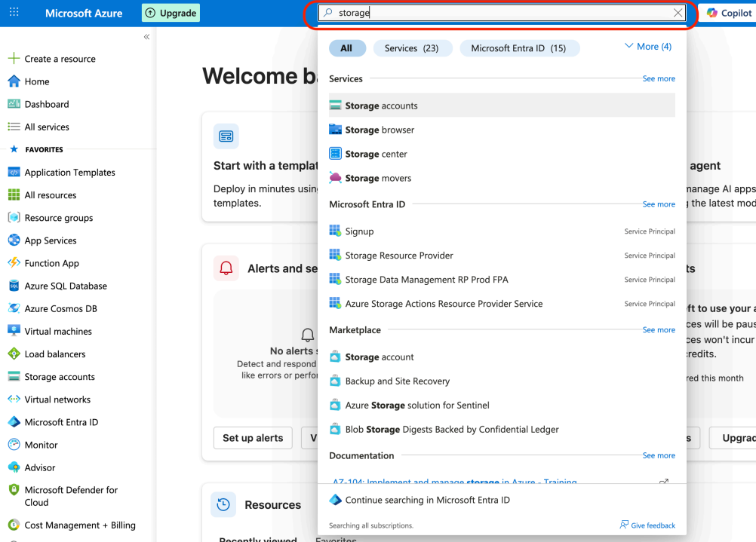
Task: Clear the search box with X icon
Action: (678, 13)
